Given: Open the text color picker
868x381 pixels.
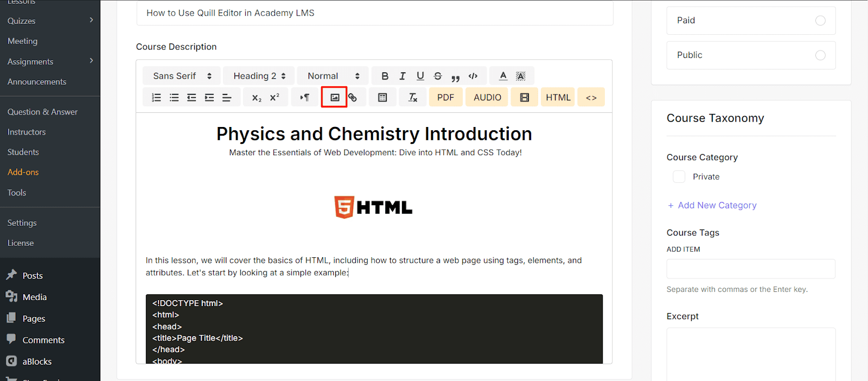Looking at the screenshot, I should coord(503,76).
